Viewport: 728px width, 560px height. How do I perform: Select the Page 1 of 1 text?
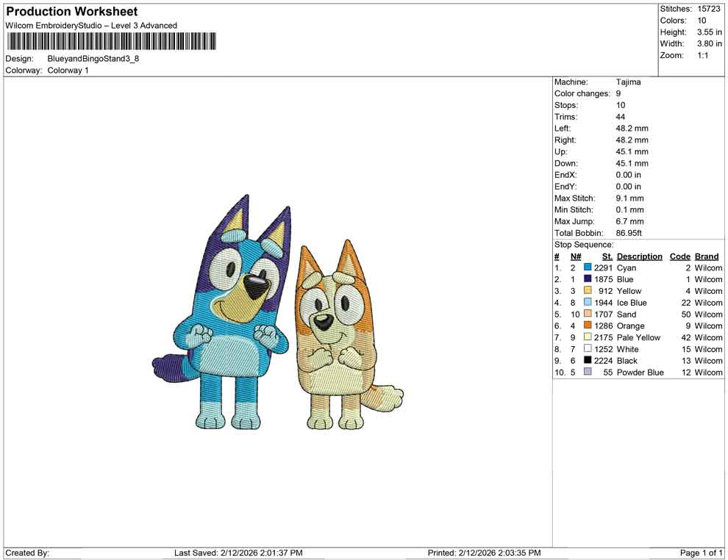coord(700,553)
